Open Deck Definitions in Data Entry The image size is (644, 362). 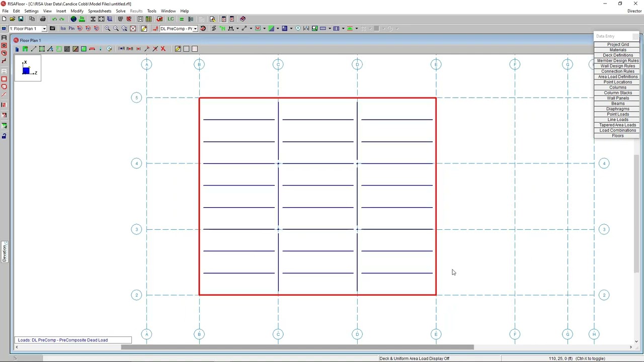point(618,55)
